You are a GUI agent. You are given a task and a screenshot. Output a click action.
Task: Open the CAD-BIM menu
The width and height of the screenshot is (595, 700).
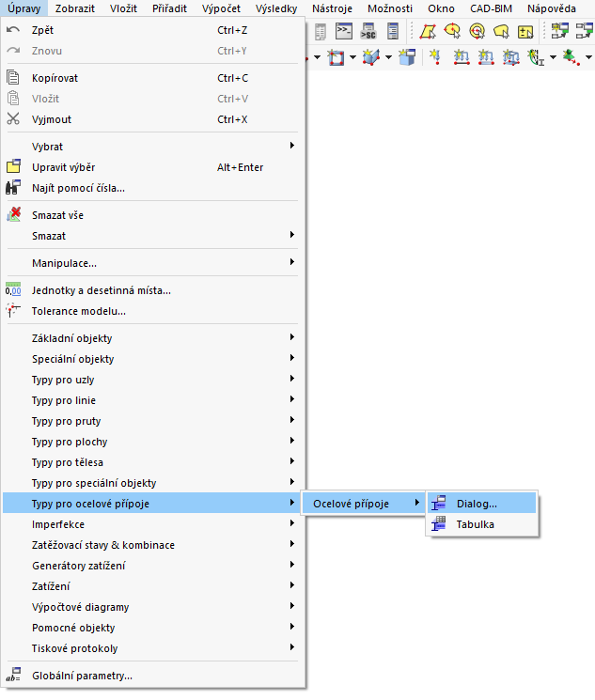(491, 8)
